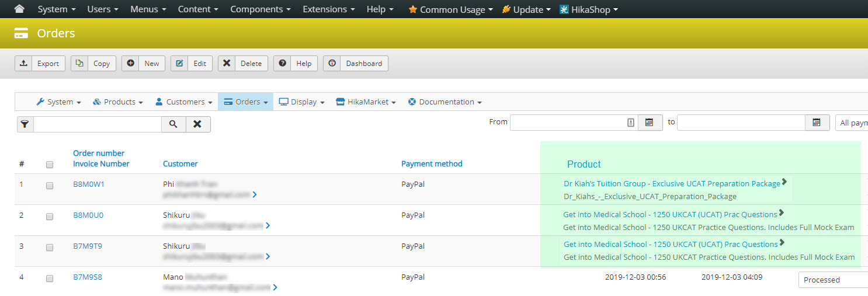The image size is (868, 296).
Task: Clear the search with X button
Action: coord(198,124)
